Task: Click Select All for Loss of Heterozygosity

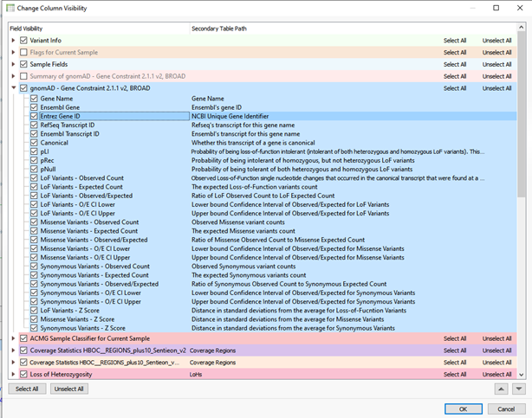Action: click(x=456, y=374)
